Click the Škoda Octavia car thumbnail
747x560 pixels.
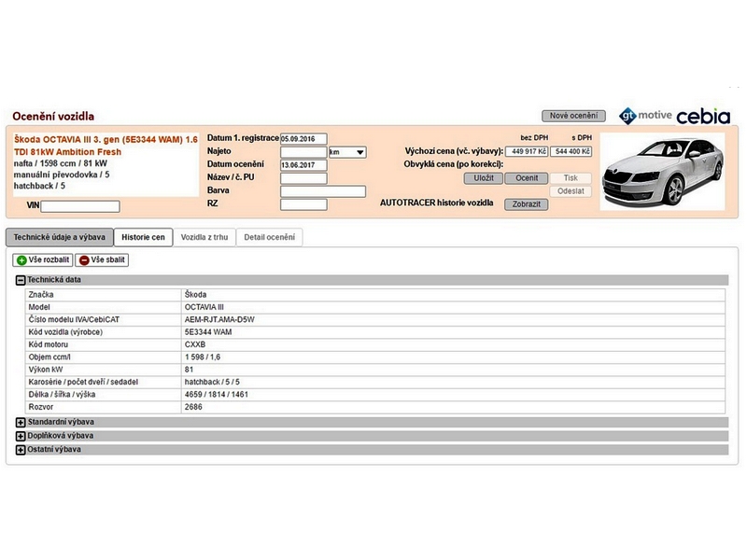pos(663,172)
